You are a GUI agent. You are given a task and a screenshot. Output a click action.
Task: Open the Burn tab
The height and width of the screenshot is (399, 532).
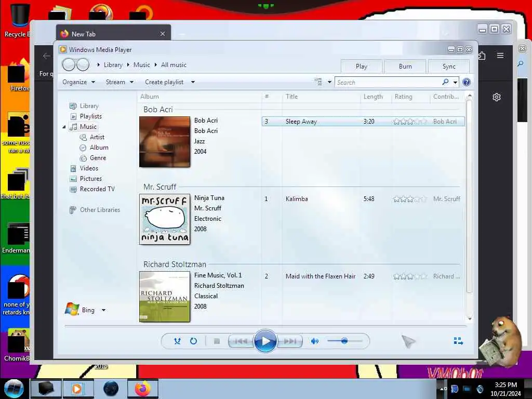tap(405, 66)
